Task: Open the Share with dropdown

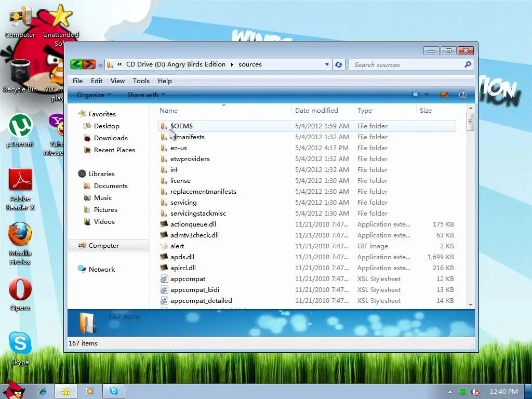Action: [146, 95]
